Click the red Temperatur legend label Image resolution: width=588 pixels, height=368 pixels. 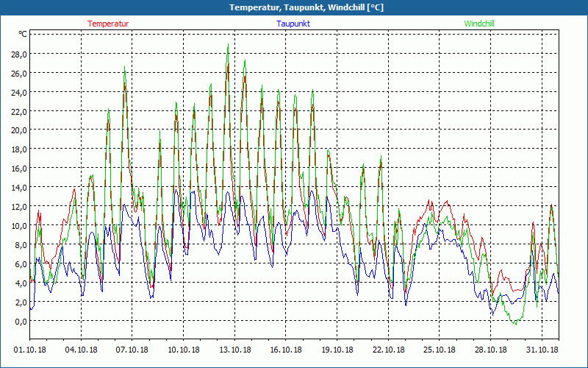click(108, 24)
